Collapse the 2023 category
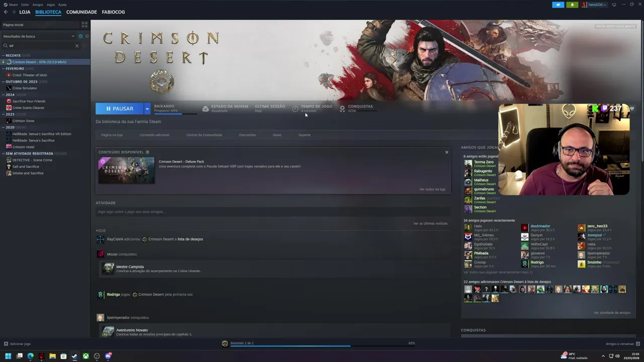Viewport: 644px width, 362px height. pyautogui.click(x=4, y=114)
